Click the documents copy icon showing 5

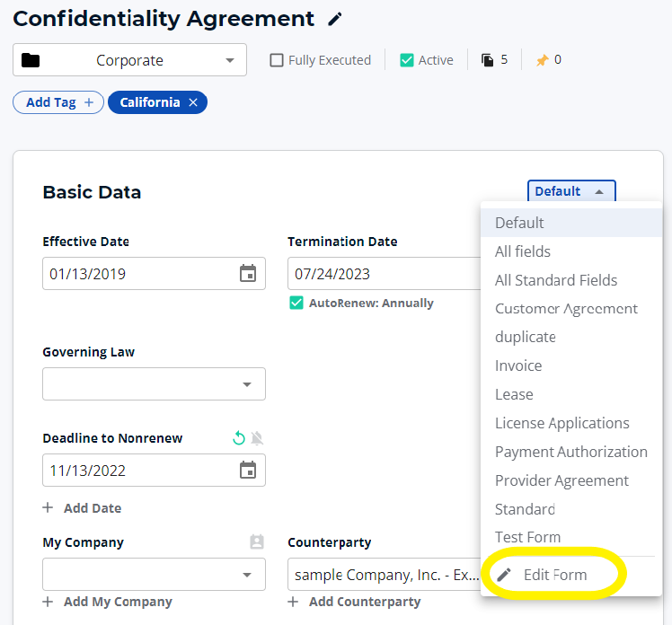[487, 60]
